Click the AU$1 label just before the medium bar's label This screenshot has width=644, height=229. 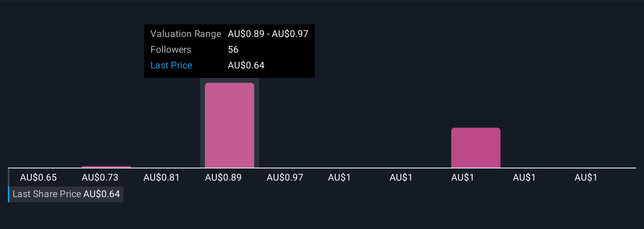point(401,177)
